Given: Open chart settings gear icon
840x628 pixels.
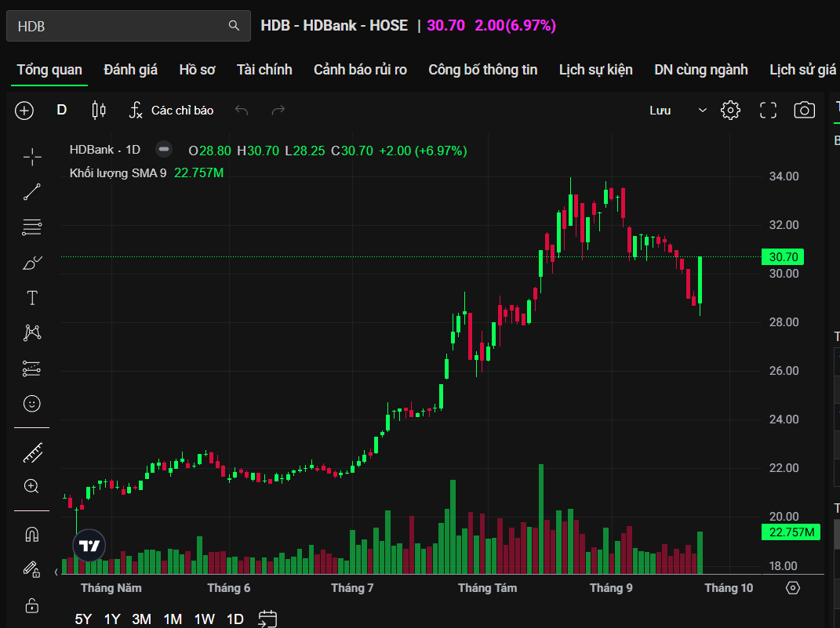Looking at the screenshot, I should pyautogui.click(x=730, y=111).
